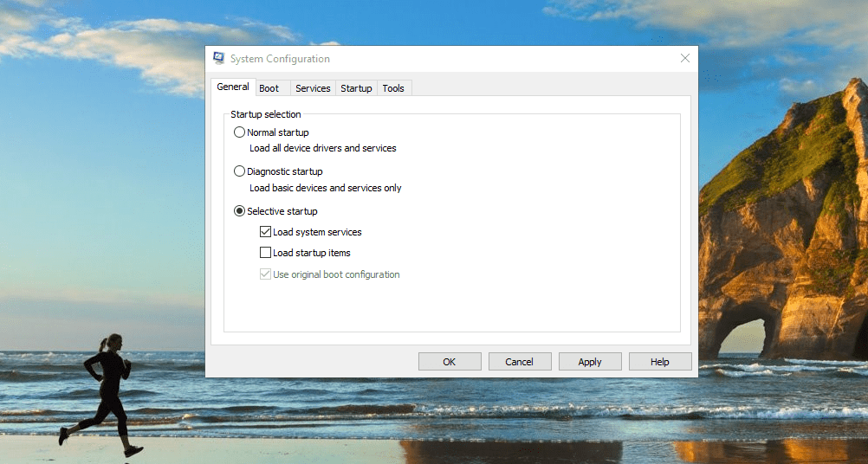Apply the startup configuration changes

(590, 362)
